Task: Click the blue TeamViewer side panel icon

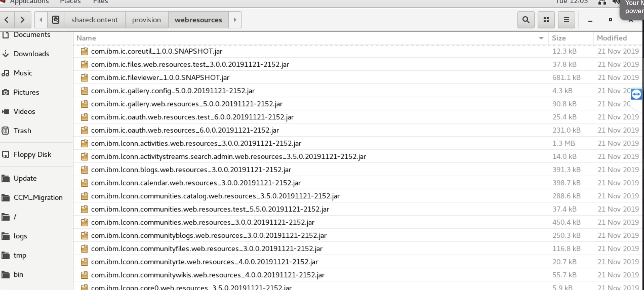Action: point(636,94)
